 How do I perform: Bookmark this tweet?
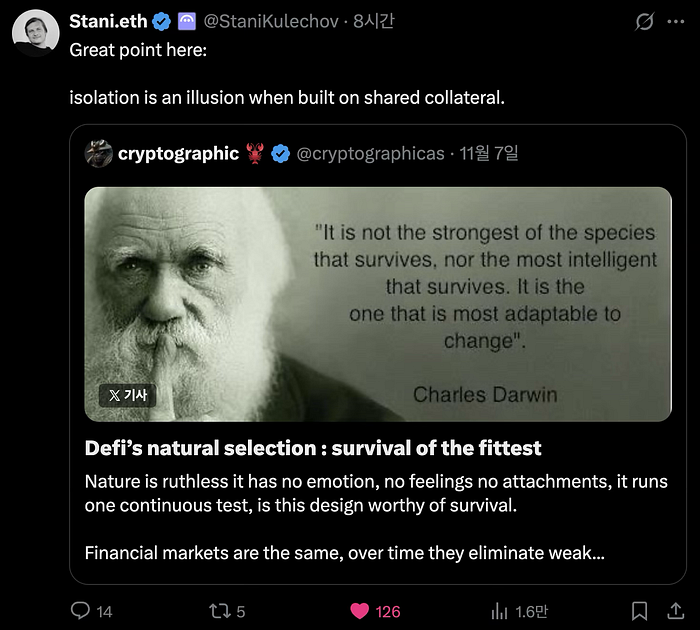pos(640,610)
